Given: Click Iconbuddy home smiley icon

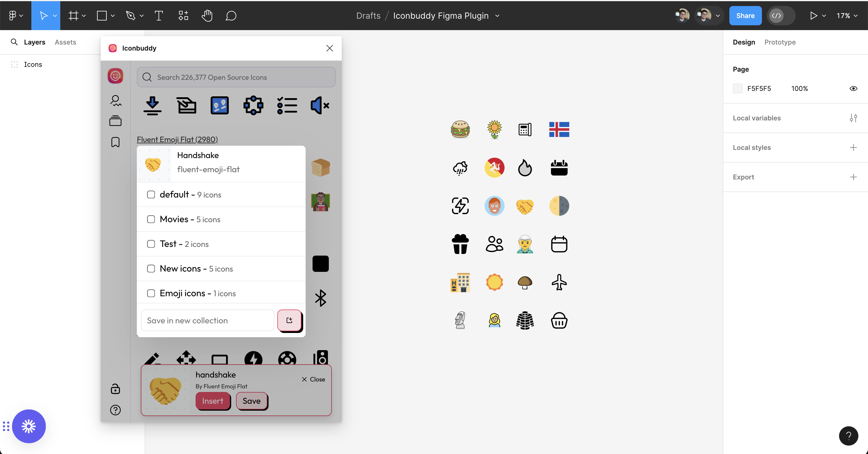Looking at the screenshot, I should pyautogui.click(x=115, y=76).
